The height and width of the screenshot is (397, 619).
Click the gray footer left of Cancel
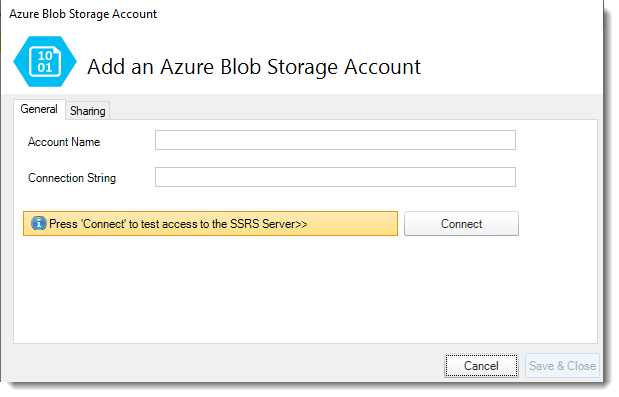click(x=225, y=365)
